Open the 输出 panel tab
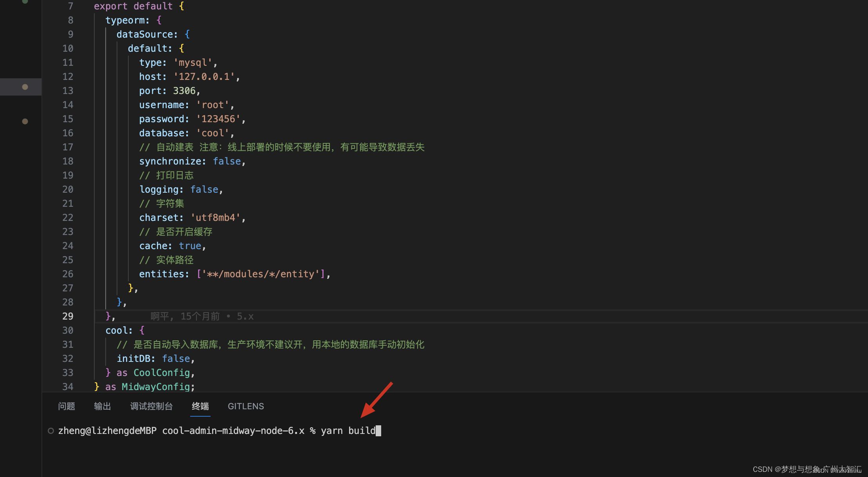Viewport: 868px width, 477px height. pos(103,406)
